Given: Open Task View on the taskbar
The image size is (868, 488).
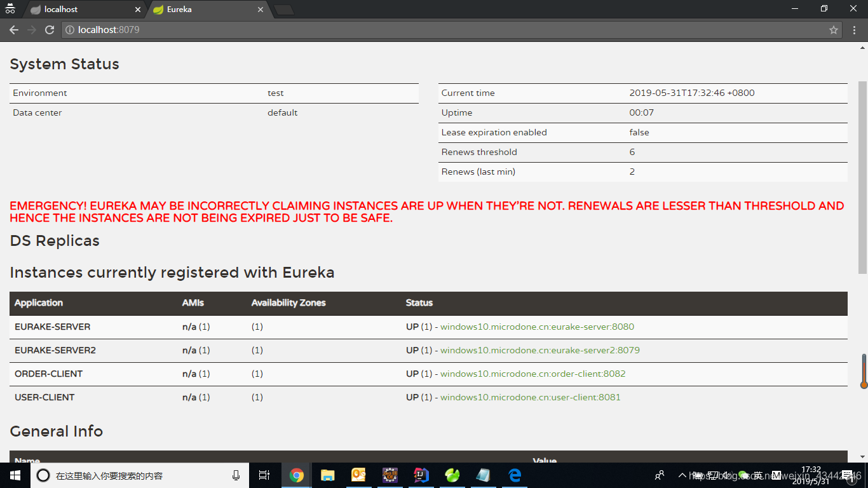Looking at the screenshot, I should point(264,475).
